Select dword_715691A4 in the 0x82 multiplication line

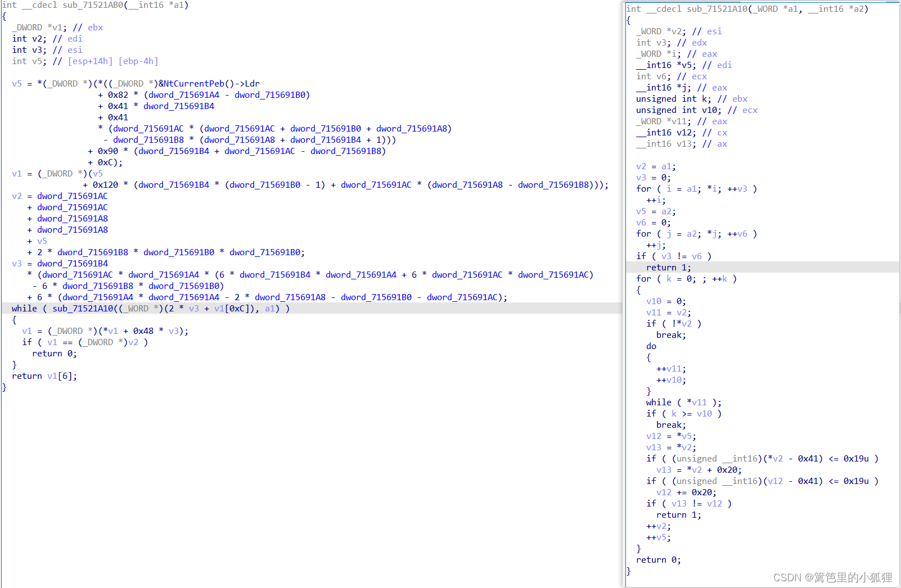click(184, 95)
